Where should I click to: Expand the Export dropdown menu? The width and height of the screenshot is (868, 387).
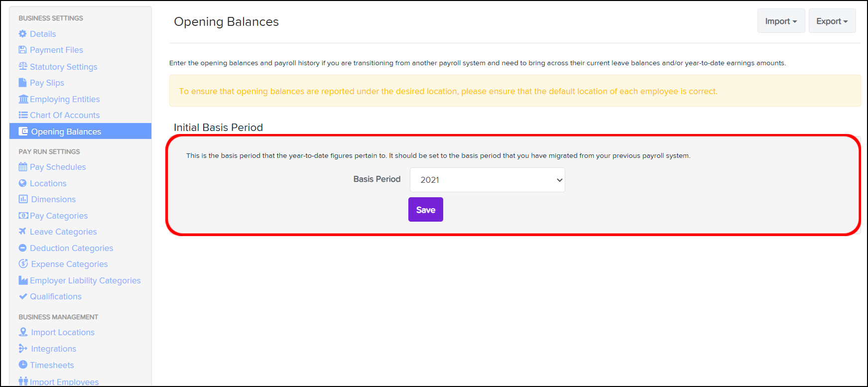pyautogui.click(x=832, y=21)
